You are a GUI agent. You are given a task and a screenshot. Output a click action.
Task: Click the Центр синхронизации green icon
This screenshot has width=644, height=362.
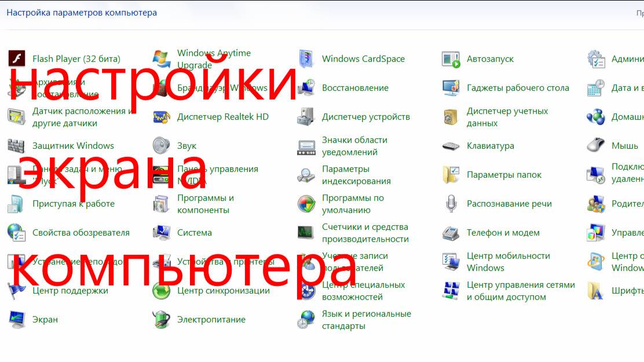(x=162, y=291)
